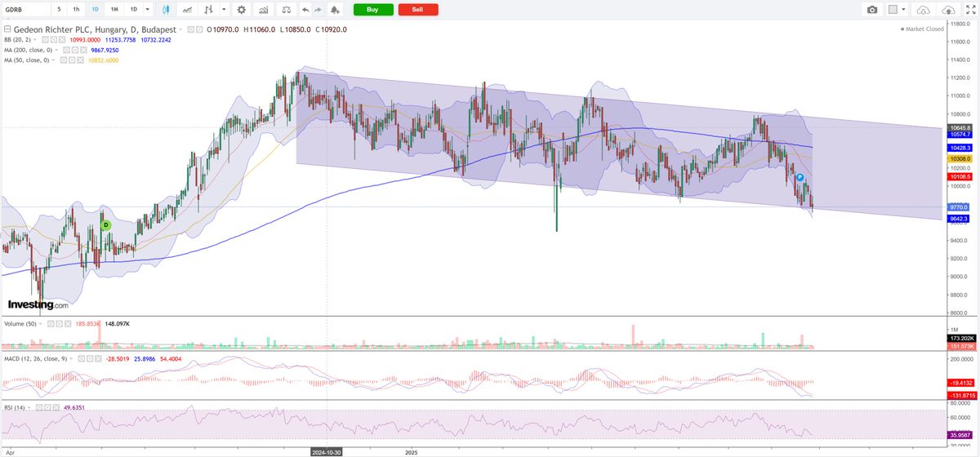Open the Volume (50) indicator dropdown
Image resolution: width=980 pixels, height=457 pixels.
pos(41,324)
